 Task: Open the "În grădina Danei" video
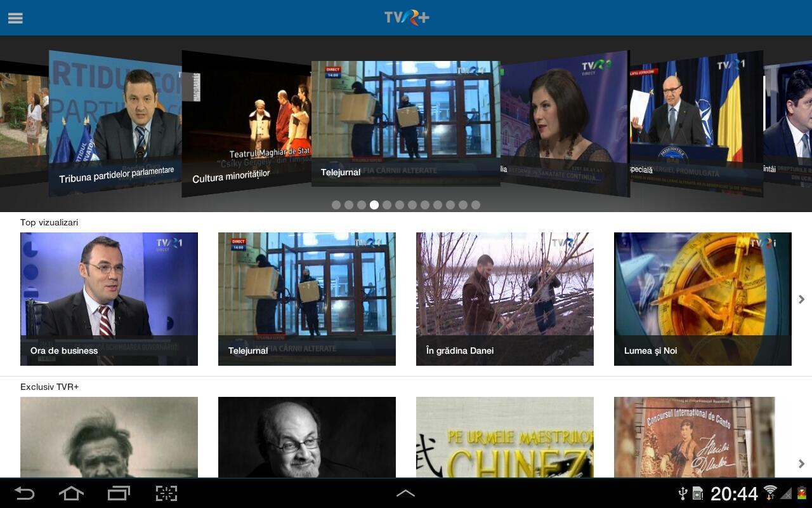504,298
